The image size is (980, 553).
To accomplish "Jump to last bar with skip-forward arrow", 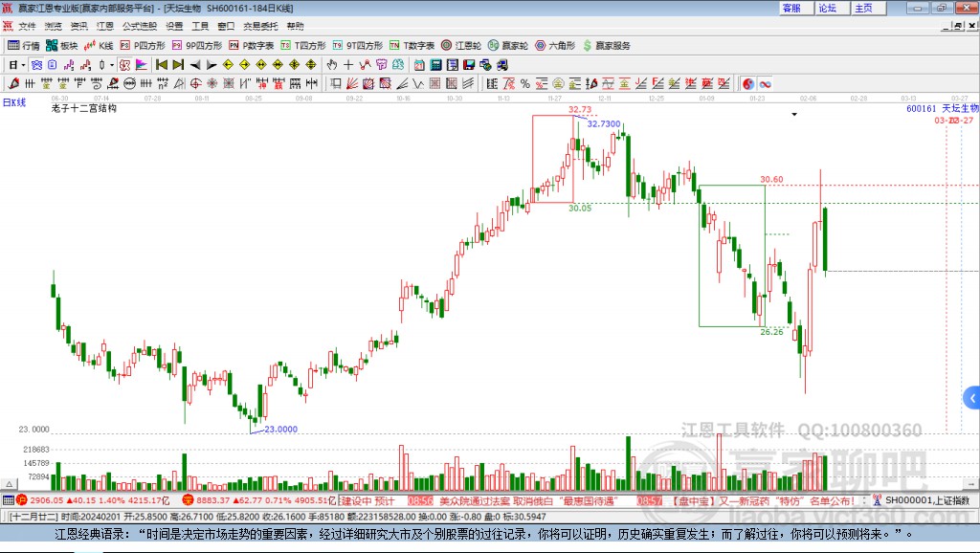I will click(x=178, y=65).
